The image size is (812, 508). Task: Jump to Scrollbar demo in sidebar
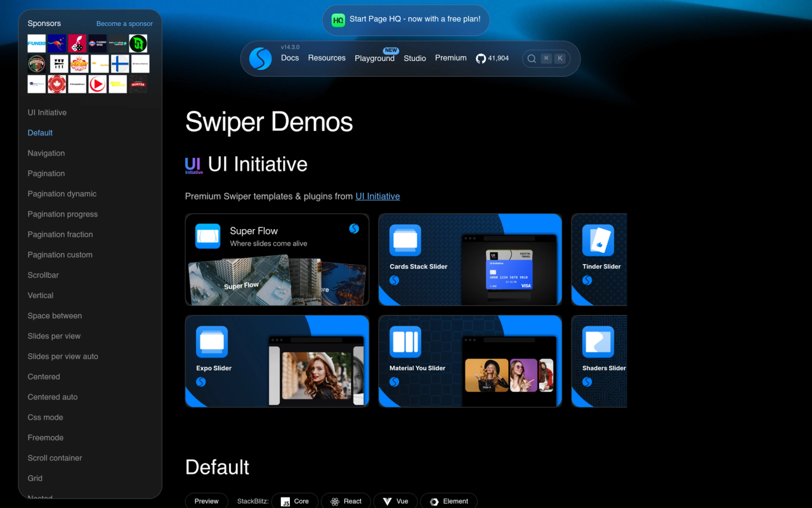tap(43, 275)
